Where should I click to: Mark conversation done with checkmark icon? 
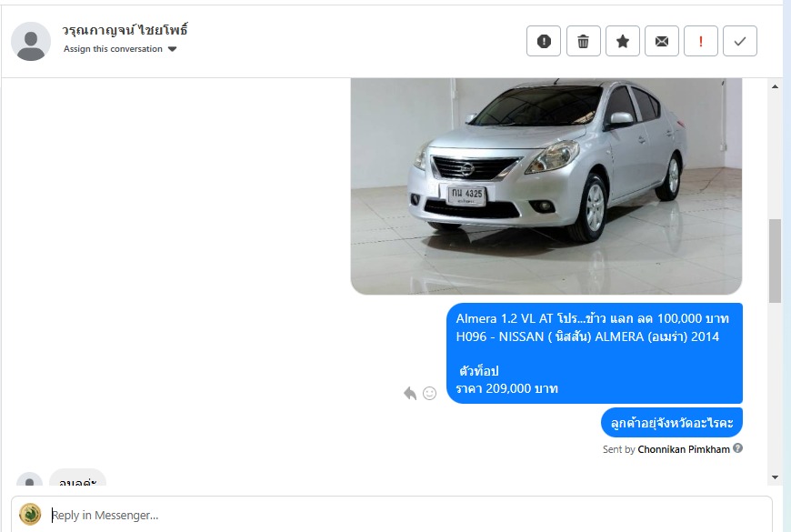click(740, 41)
